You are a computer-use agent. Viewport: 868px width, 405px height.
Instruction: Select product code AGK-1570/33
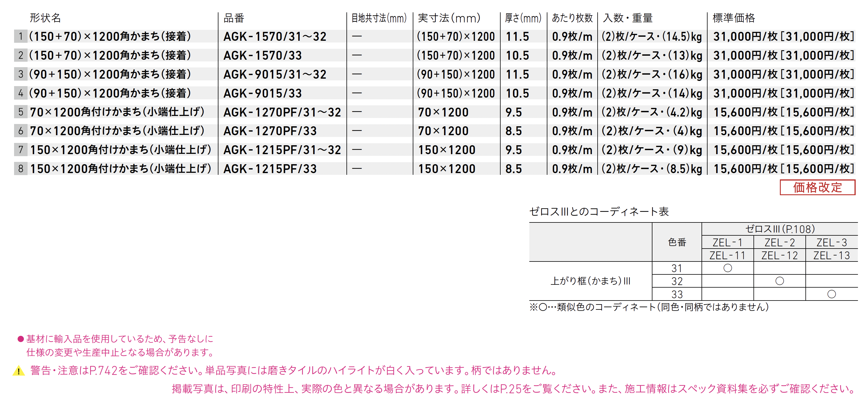(262, 55)
